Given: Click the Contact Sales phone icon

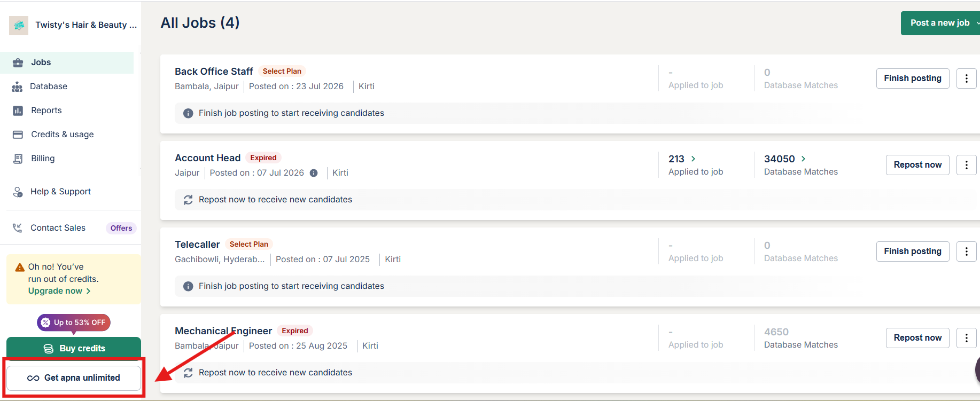Looking at the screenshot, I should point(18,228).
